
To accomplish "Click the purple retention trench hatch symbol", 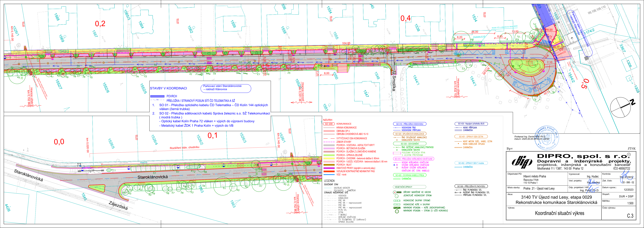I will pos(397,153).
